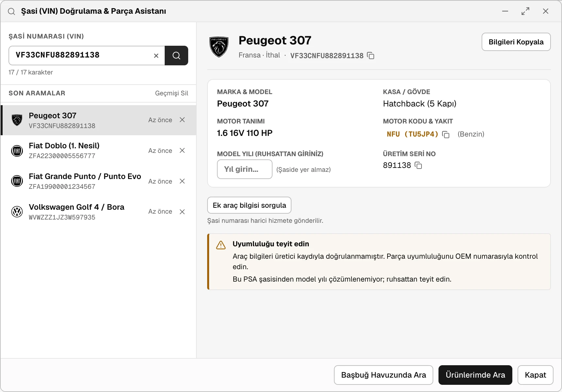562x392 pixels.
Task: Open the Volkswagen Golf 4 / Bora search
Action: point(99,212)
